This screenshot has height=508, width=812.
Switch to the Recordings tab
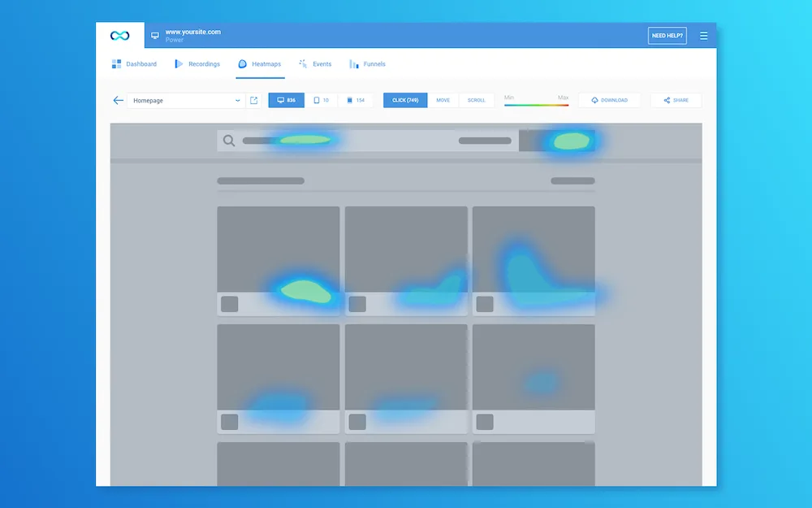coord(197,63)
